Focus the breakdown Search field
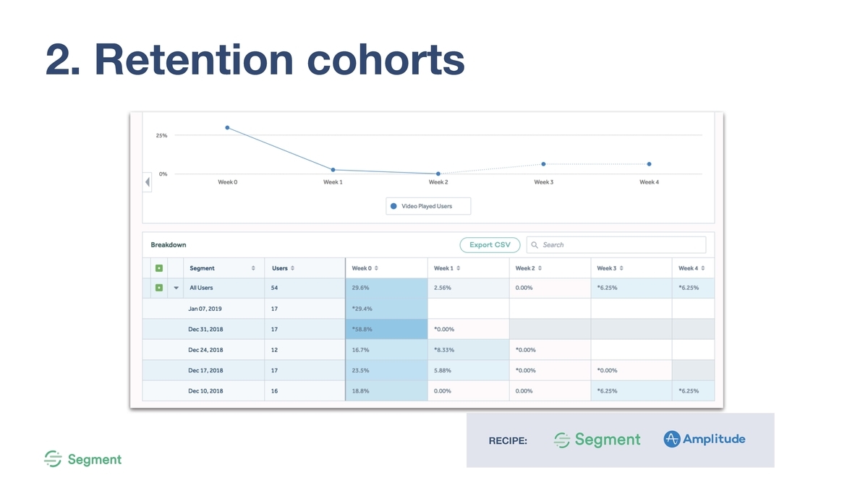The height and width of the screenshot is (488, 868). (616, 244)
